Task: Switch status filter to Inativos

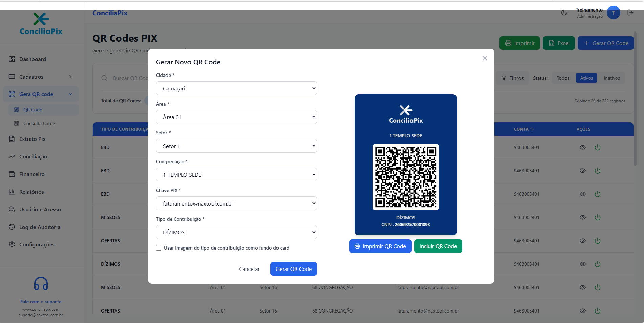Action: pyautogui.click(x=611, y=78)
